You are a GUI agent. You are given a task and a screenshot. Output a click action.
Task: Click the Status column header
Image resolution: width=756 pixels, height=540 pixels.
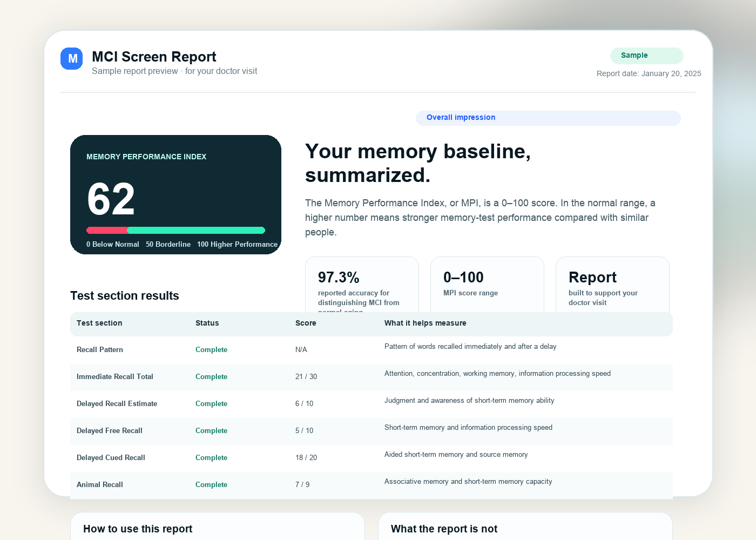(207, 323)
